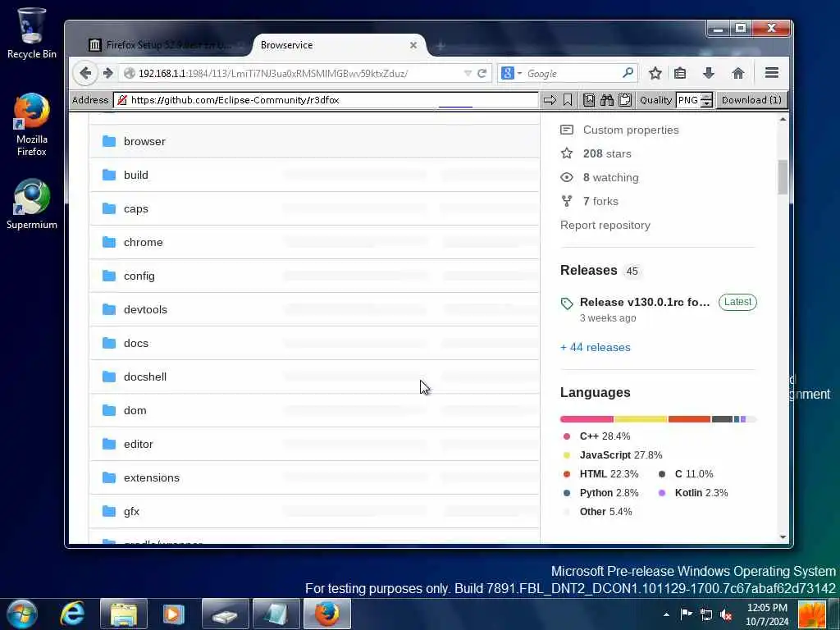Reload the page with the refresh icon
Image resolution: width=840 pixels, height=630 pixels.
tap(482, 73)
